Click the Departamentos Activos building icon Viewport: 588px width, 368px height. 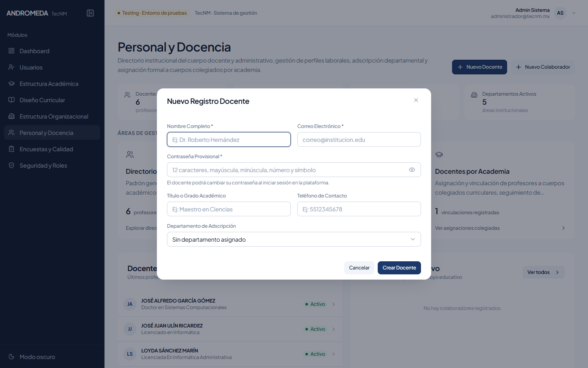[x=474, y=94]
